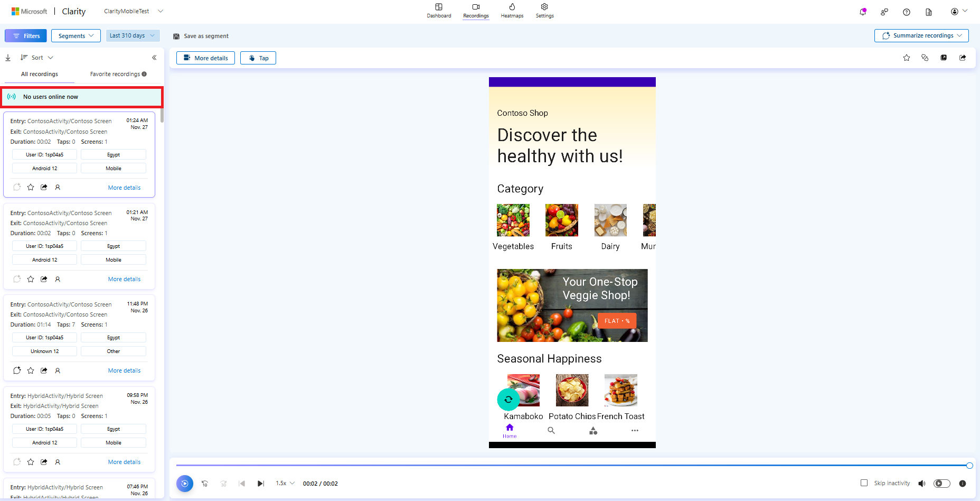This screenshot has width=980, height=501.
Task: Star the 01:24 AM recording
Action: 31,187
